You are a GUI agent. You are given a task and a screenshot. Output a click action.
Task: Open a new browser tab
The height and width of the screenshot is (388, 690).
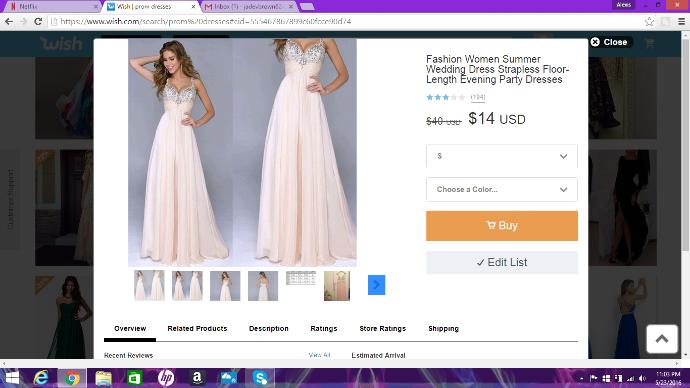(307, 7)
